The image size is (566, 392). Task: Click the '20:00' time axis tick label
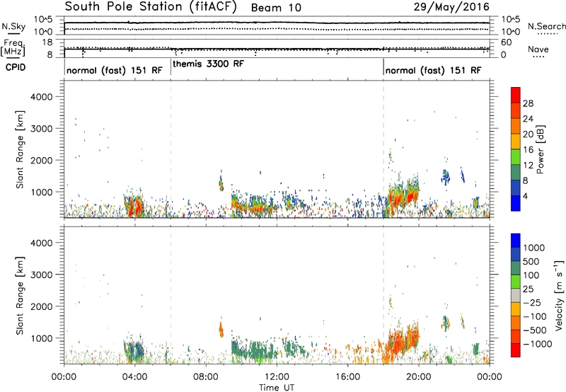click(419, 377)
